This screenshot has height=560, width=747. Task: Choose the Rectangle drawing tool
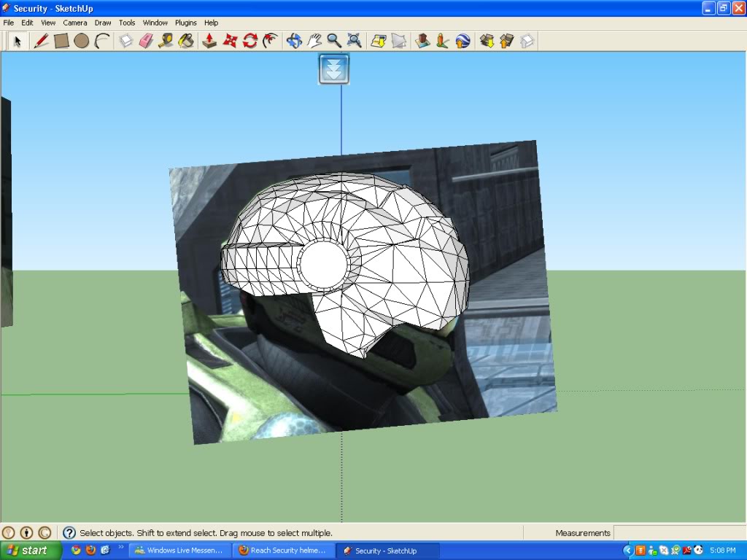[61, 42]
